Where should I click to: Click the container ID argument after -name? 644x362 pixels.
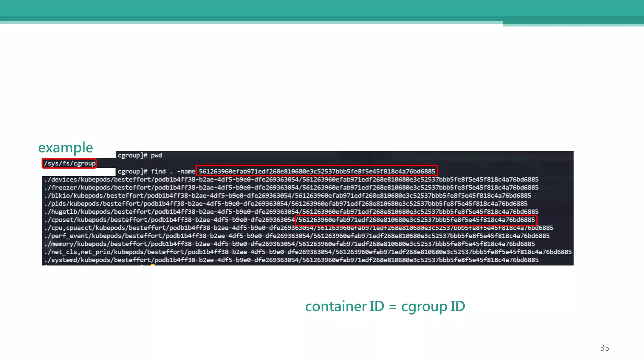click(317, 171)
